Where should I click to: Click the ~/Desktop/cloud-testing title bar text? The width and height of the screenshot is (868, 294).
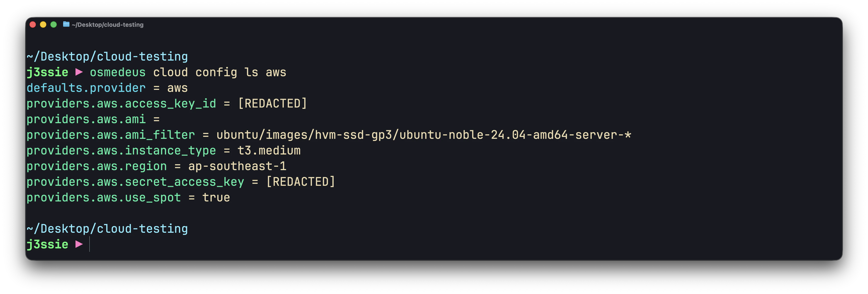pyautogui.click(x=108, y=24)
